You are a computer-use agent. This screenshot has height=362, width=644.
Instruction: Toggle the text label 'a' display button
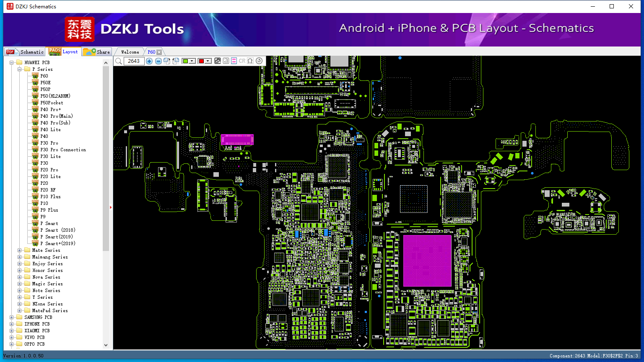(x=226, y=61)
